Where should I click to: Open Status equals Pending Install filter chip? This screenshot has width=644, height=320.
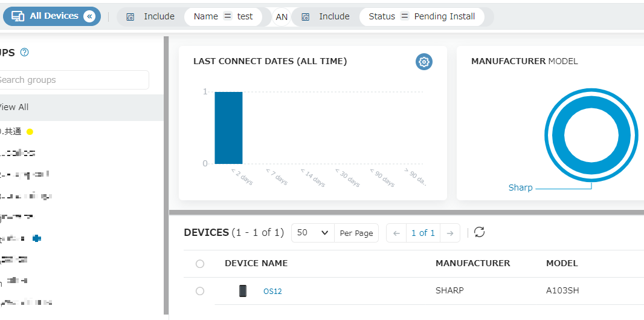pyautogui.click(x=422, y=17)
